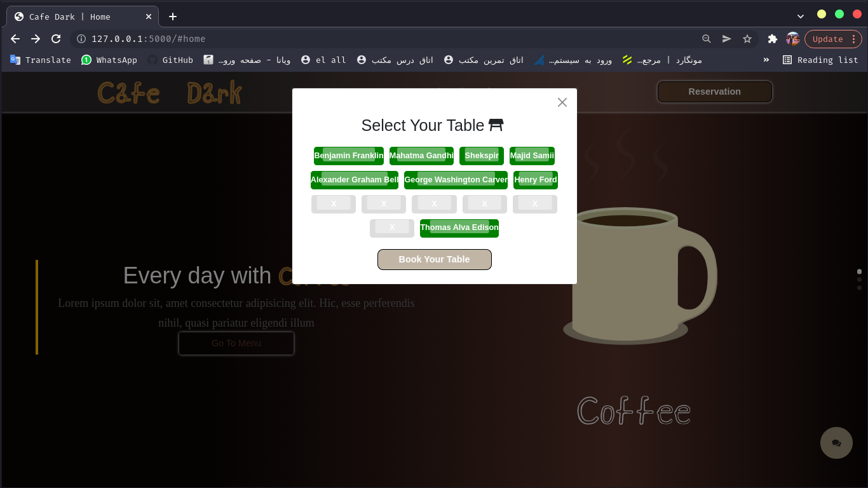This screenshot has height=488, width=868.
Task: Click the coffee mug image
Action: coord(640,275)
